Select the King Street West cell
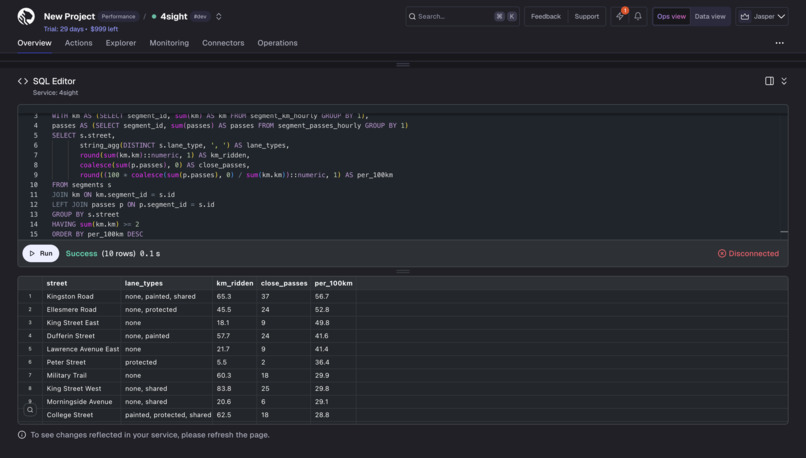 tap(81, 389)
